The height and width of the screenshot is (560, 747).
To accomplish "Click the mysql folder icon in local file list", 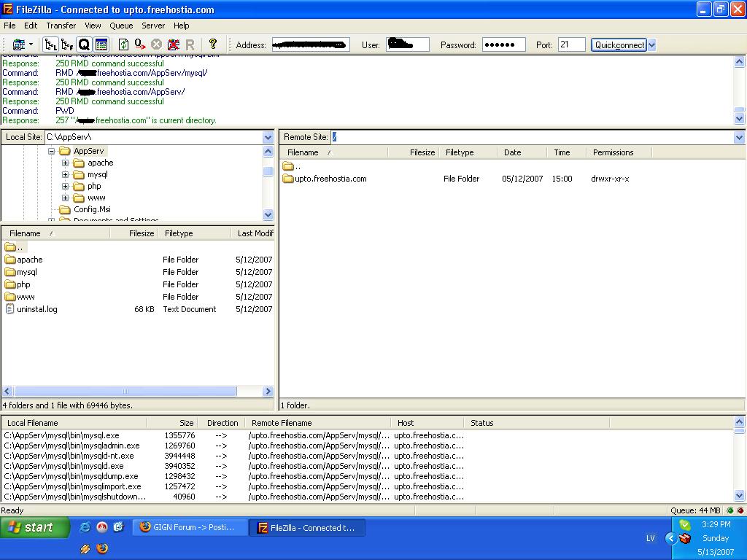I will click(10, 272).
